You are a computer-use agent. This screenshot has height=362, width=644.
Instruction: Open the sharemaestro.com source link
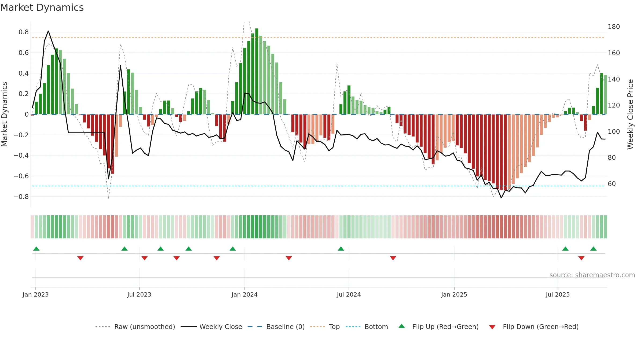coord(592,275)
